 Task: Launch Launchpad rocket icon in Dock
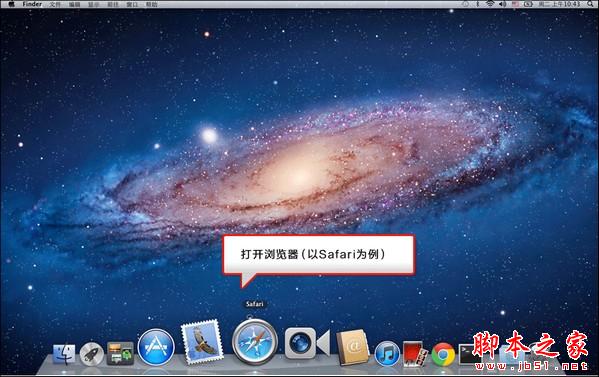point(92,354)
